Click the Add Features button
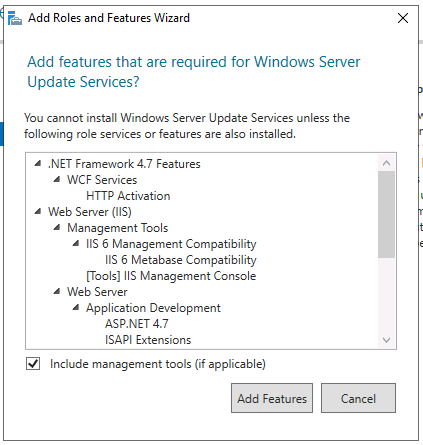The image size is (423, 445). (x=272, y=398)
